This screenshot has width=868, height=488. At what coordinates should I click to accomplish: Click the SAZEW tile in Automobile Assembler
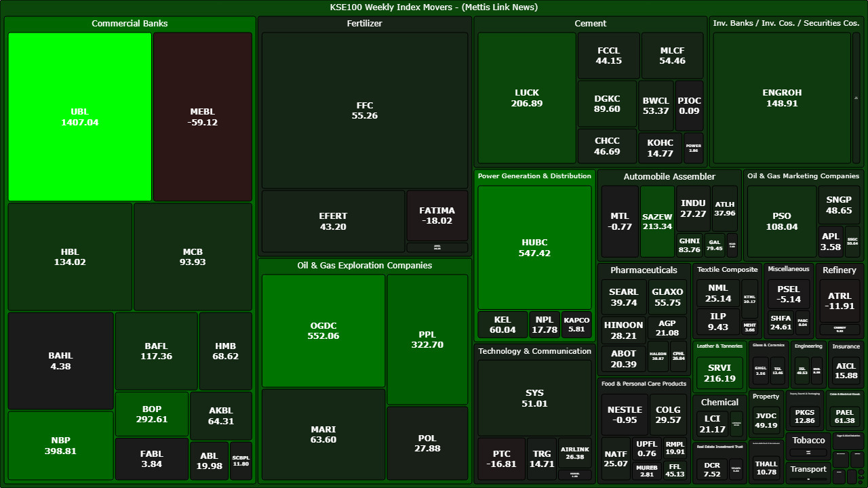[x=657, y=222]
